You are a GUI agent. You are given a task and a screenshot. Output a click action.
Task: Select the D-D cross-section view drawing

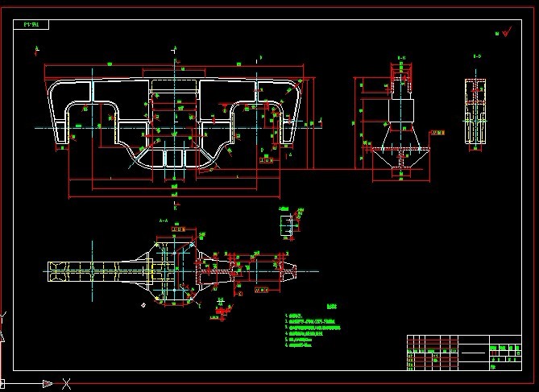tap(475, 110)
